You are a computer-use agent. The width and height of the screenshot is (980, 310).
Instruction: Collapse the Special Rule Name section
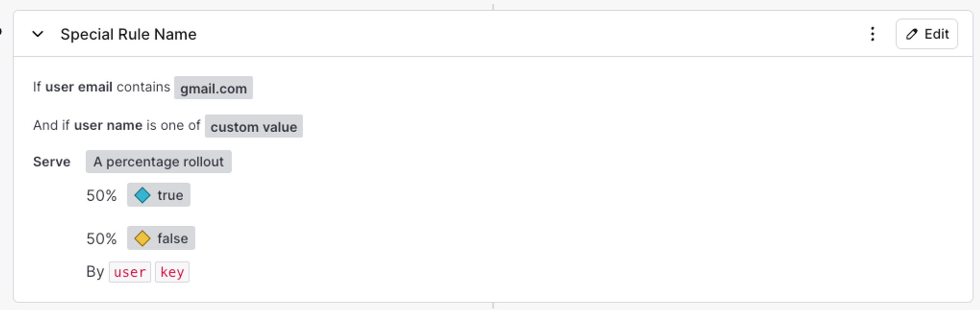[x=38, y=34]
